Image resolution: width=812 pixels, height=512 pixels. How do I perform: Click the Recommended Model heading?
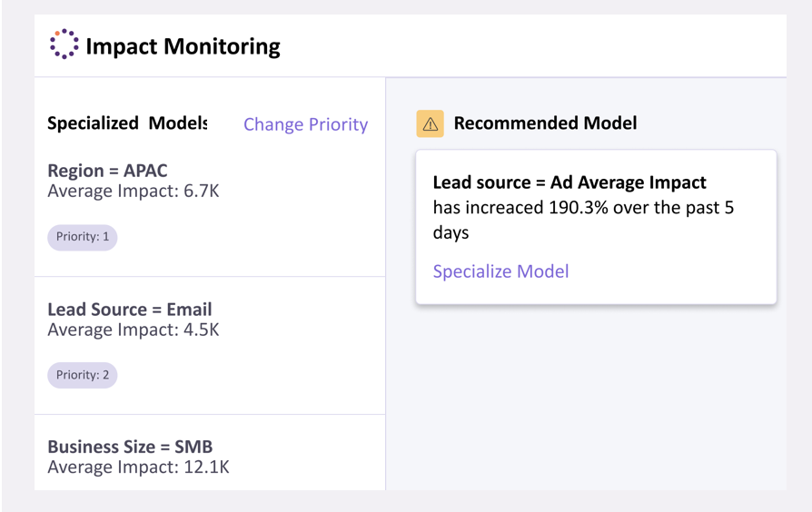coord(545,123)
